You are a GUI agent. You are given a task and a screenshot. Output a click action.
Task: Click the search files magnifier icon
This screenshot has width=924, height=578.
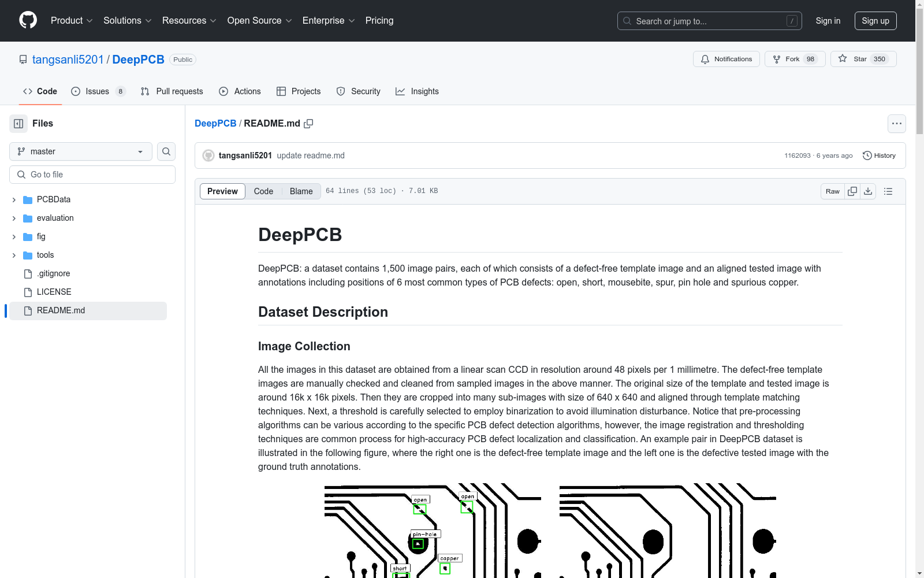pyautogui.click(x=166, y=151)
